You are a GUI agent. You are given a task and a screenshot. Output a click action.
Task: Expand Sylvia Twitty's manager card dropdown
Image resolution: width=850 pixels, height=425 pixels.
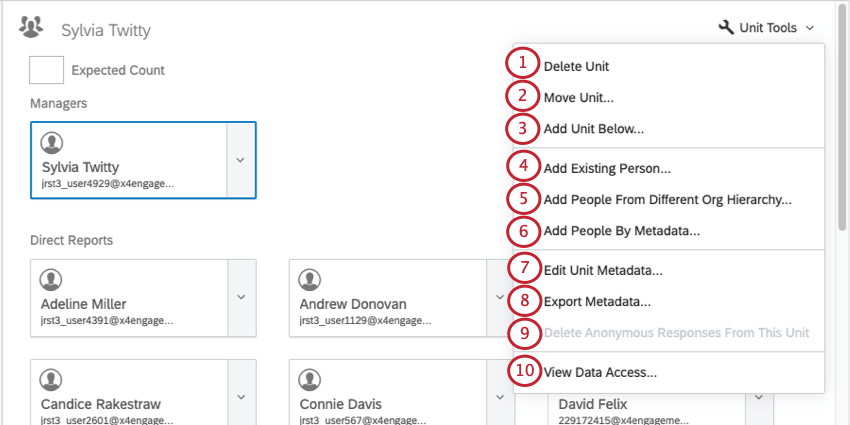[241, 160]
